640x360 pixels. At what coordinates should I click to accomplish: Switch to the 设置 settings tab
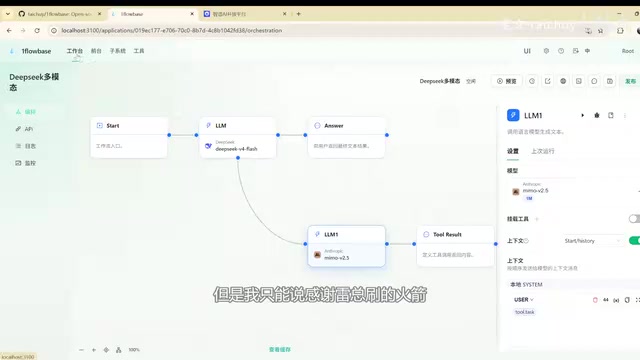(x=513, y=151)
